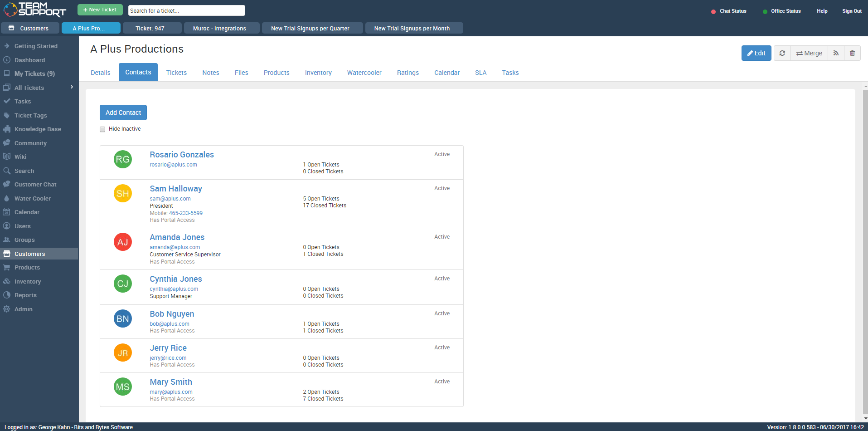Open the Knowledge Base section

coord(37,129)
